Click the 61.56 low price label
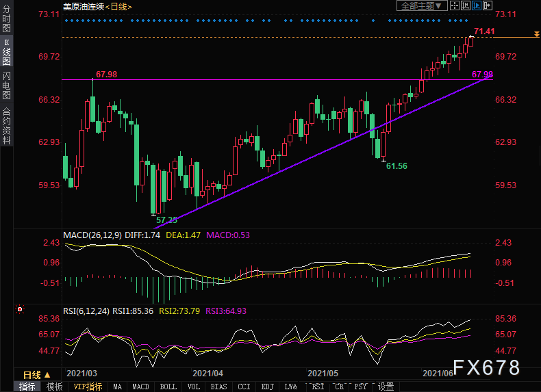 tap(397, 166)
